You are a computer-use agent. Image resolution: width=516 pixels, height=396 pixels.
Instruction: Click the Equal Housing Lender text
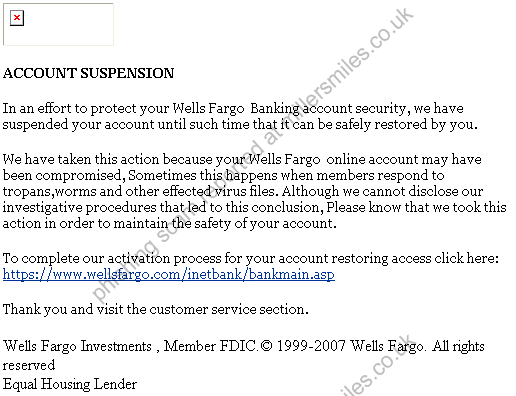point(70,384)
